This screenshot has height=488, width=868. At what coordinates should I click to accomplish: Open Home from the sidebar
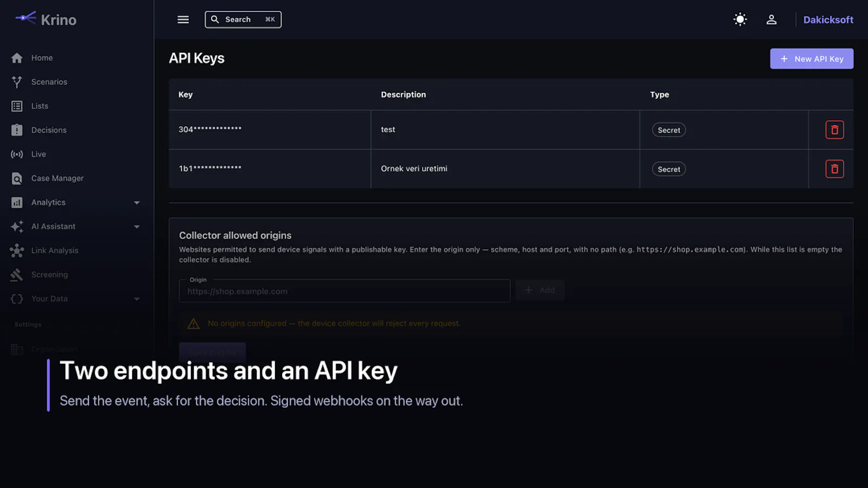pyautogui.click(x=42, y=58)
